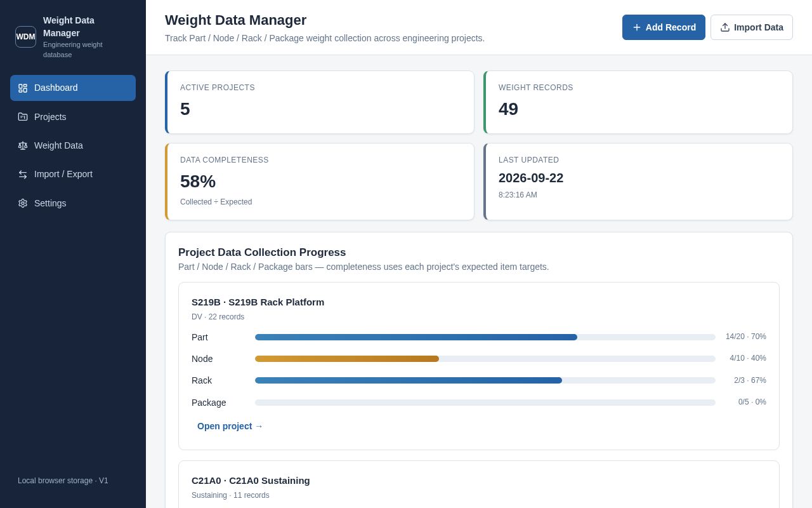The image size is (812, 508).
Task: Click the Rack progress bar for S219B
Action: 485,380
